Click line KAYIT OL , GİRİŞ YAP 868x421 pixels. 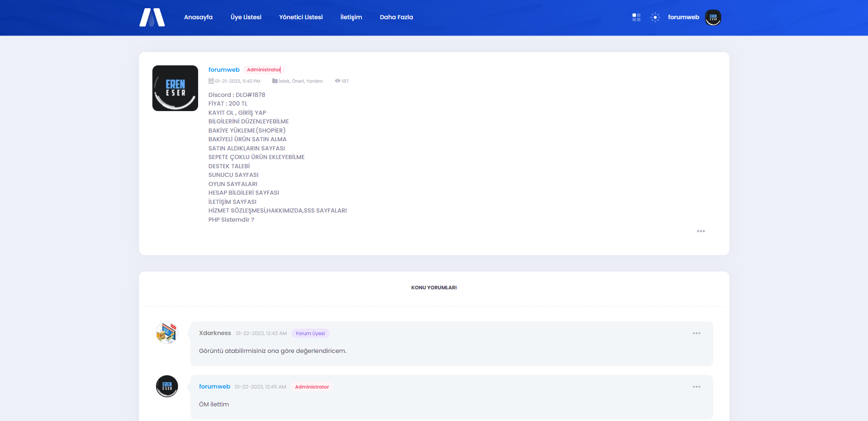pos(237,113)
